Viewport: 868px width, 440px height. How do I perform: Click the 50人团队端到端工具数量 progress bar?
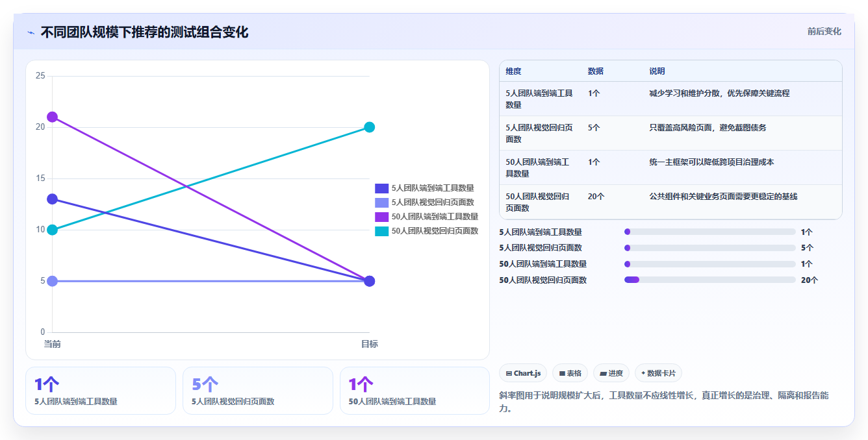[709, 264]
